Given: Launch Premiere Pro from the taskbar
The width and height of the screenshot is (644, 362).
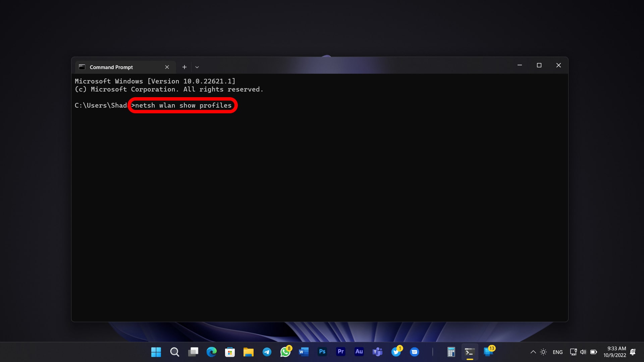Looking at the screenshot, I should pyautogui.click(x=340, y=352).
